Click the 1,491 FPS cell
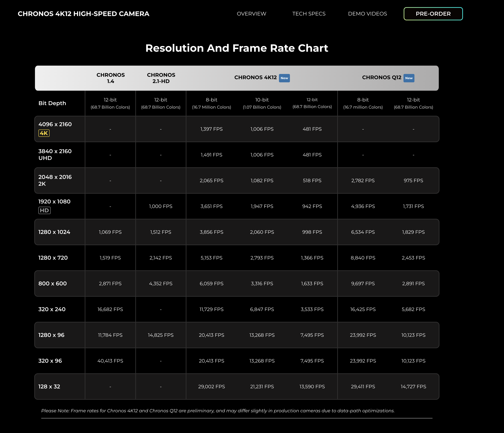 click(x=211, y=155)
